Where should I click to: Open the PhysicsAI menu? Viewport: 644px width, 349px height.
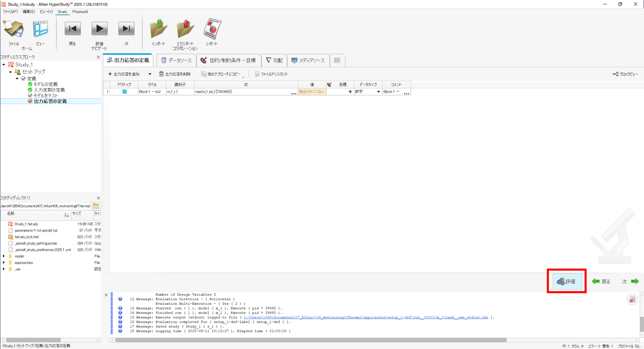click(x=80, y=12)
